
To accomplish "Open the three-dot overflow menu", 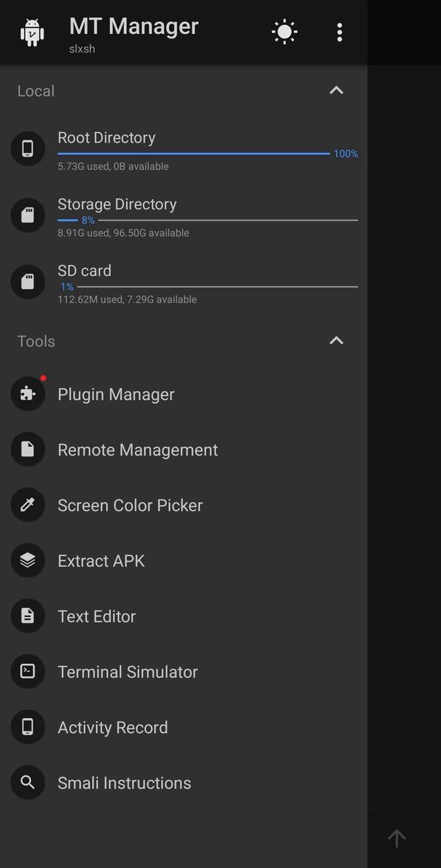I will (339, 31).
